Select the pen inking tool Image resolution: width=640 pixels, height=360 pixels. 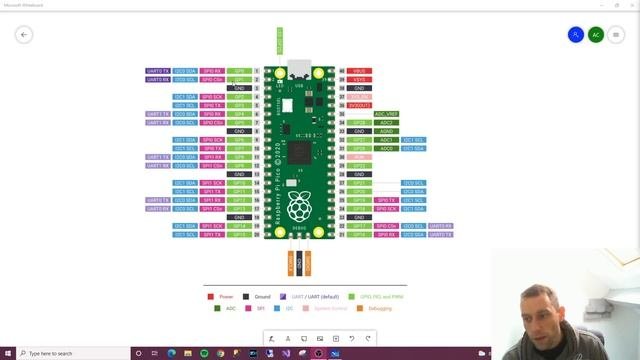[x=272, y=338]
